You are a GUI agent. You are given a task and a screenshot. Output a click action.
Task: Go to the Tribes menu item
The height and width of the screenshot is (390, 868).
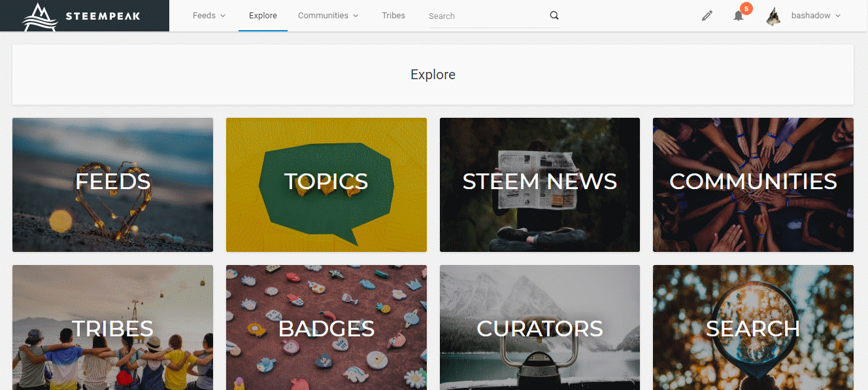click(x=393, y=16)
